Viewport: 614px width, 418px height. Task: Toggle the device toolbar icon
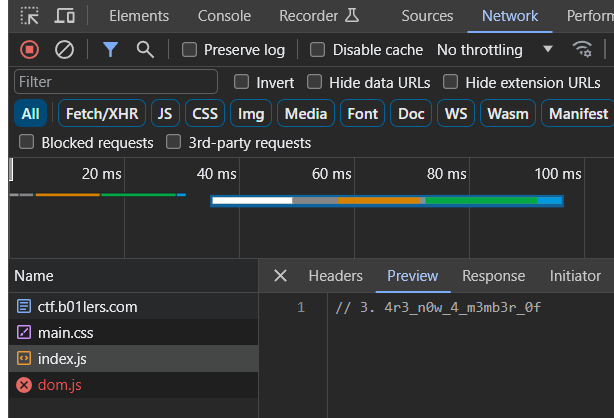click(x=65, y=16)
